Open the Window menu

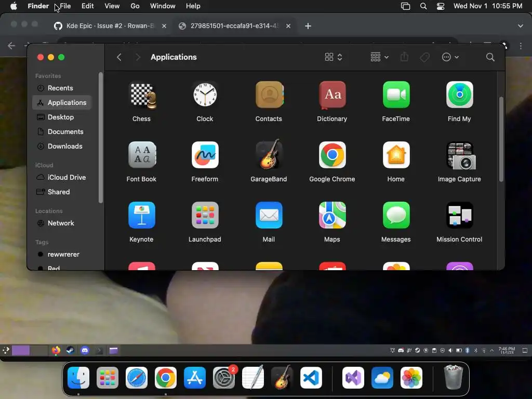[163, 6]
